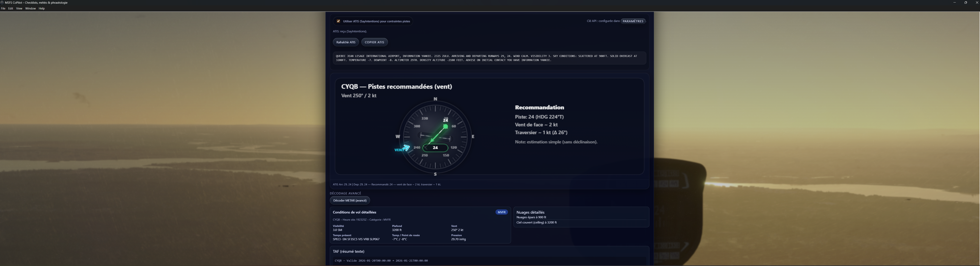Click the restore window icon
Screen dimensions: 980x266
[x=966, y=3]
